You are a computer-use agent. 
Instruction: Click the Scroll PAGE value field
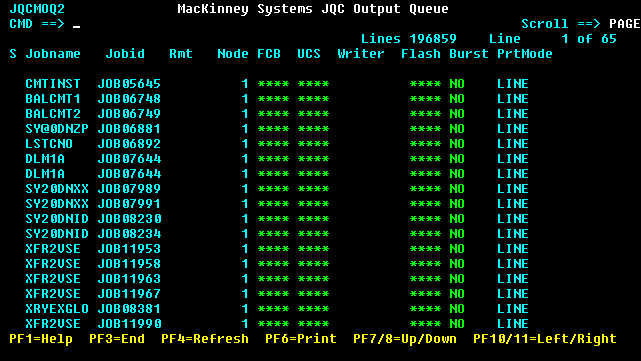(x=624, y=24)
